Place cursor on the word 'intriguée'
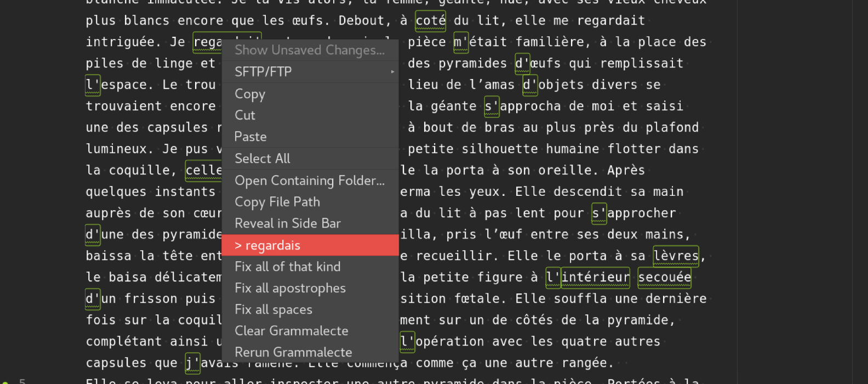Screen dimensions: 868x384 click(x=120, y=42)
